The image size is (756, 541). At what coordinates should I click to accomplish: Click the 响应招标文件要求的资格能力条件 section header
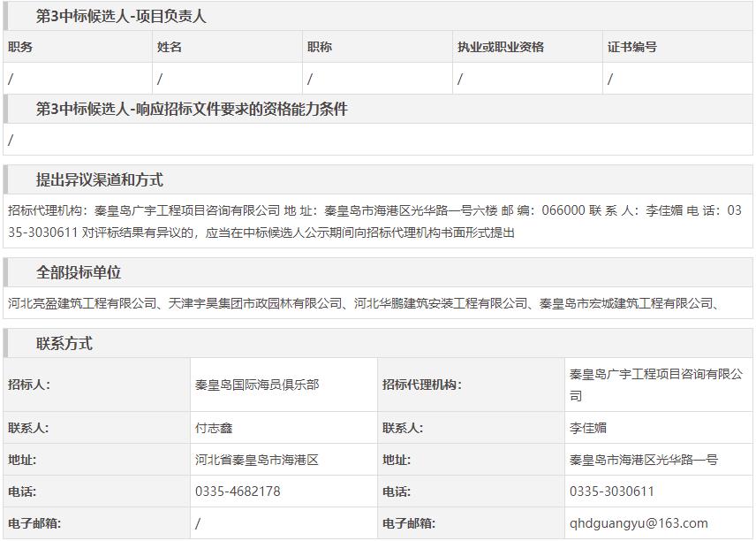(192, 109)
